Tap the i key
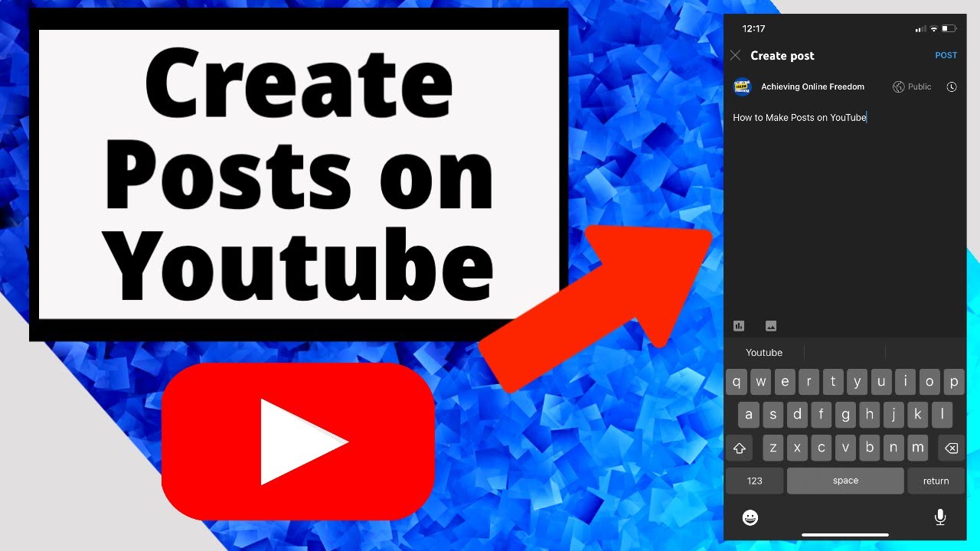The image size is (980, 551). [906, 381]
